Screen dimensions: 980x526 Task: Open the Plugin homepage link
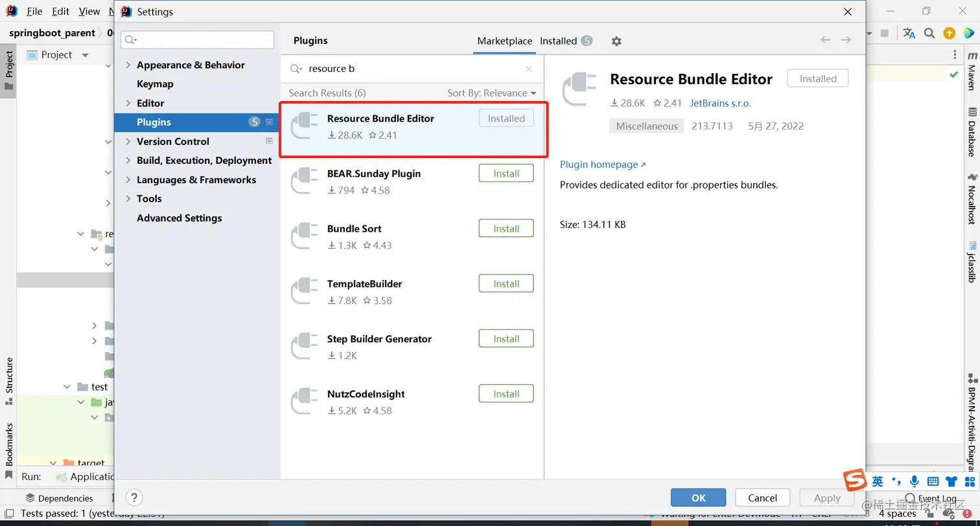603,165
